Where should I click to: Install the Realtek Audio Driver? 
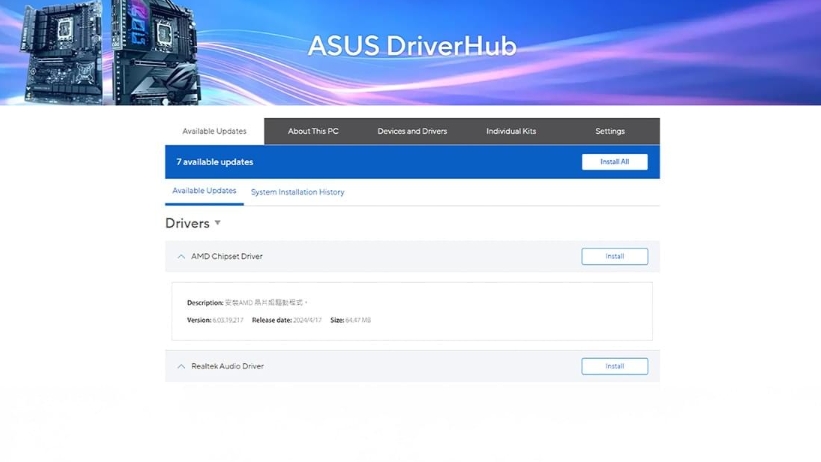pos(614,367)
